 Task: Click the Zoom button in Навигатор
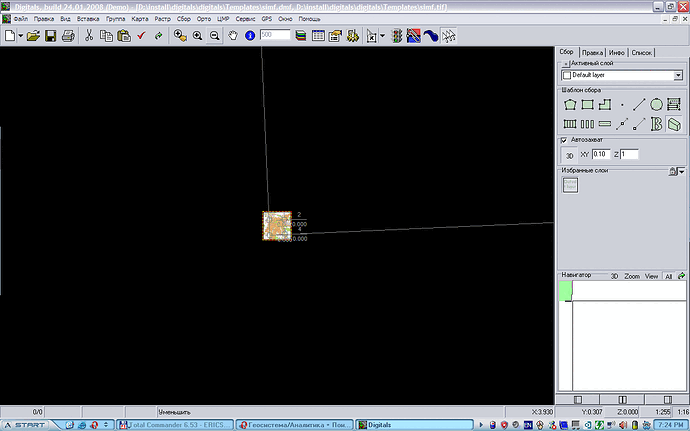pyautogui.click(x=632, y=276)
